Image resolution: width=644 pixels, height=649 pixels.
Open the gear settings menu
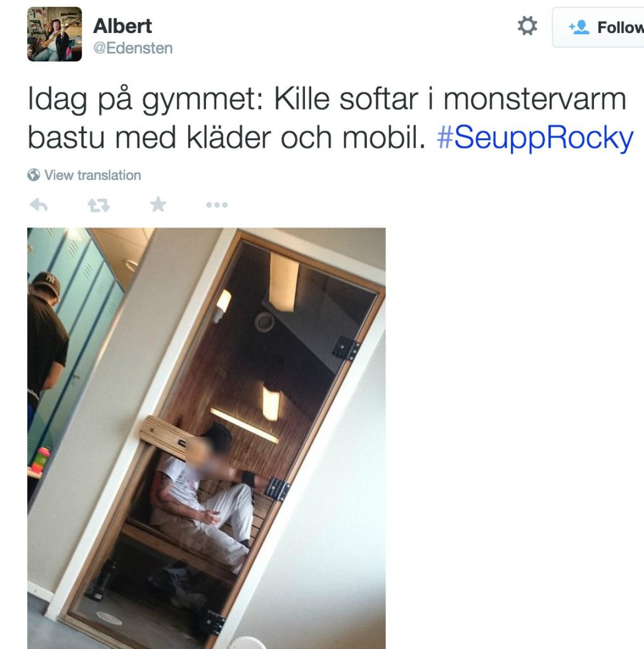527,26
